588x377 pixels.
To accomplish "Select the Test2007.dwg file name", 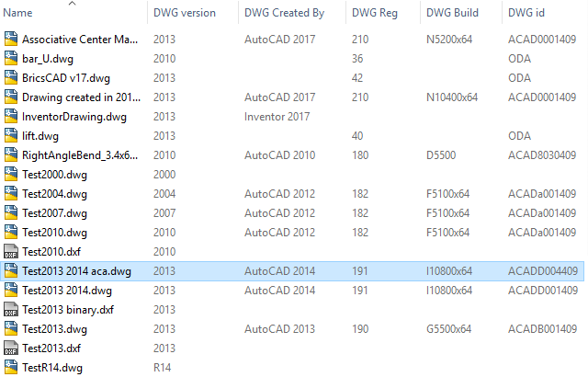I will pyautogui.click(x=54, y=213).
